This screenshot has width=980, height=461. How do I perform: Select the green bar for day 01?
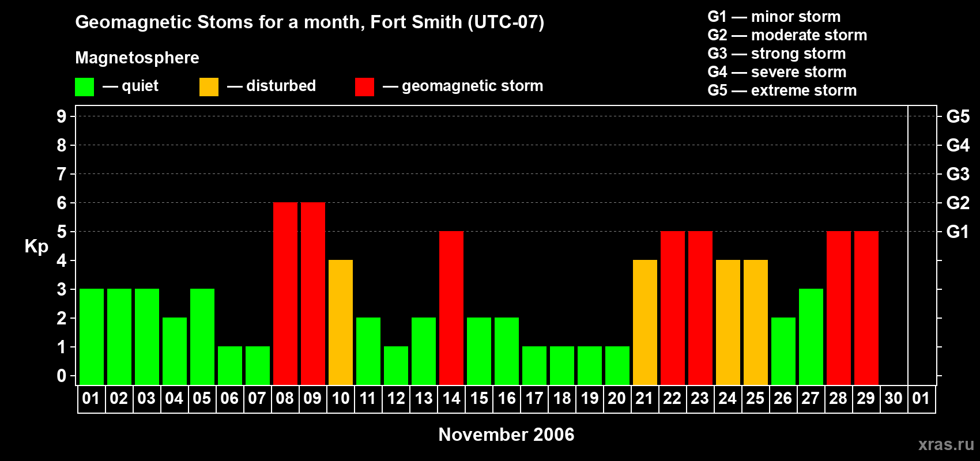tap(92, 337)
